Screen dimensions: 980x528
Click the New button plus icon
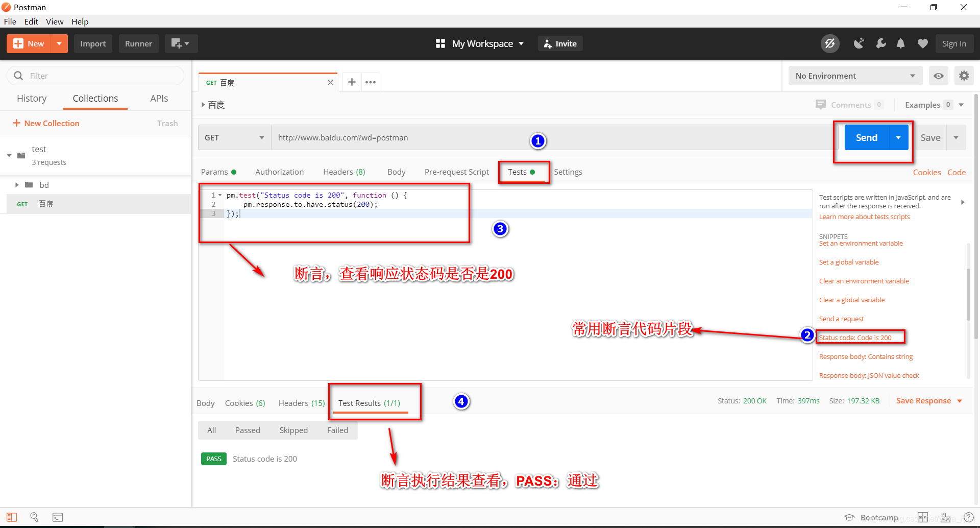click(x=18, y=44)
